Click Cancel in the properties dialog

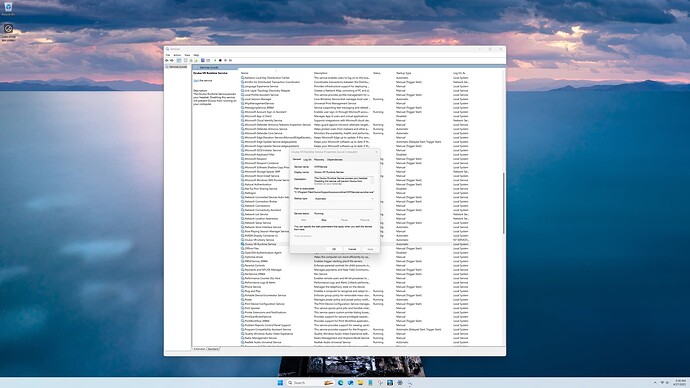(352, 249)
